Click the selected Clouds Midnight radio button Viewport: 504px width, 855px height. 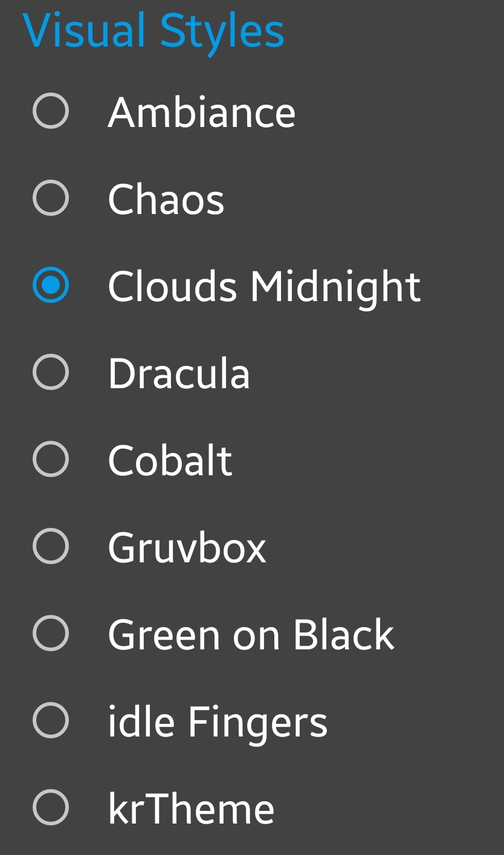(51, 285)
